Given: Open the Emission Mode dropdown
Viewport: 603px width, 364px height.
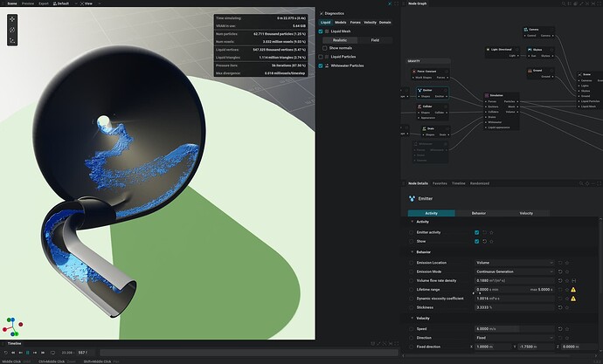Looking at the screenshot, I should [x=514, y=271].
